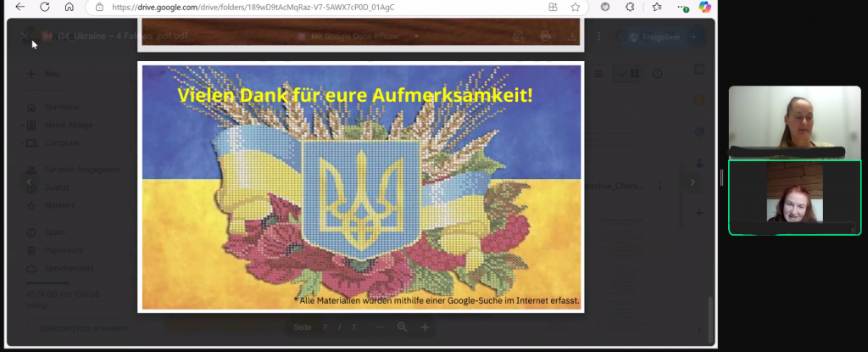
Task: Open more actions menu in preview header
Action: pyautogui.click(x=598, y=36)
